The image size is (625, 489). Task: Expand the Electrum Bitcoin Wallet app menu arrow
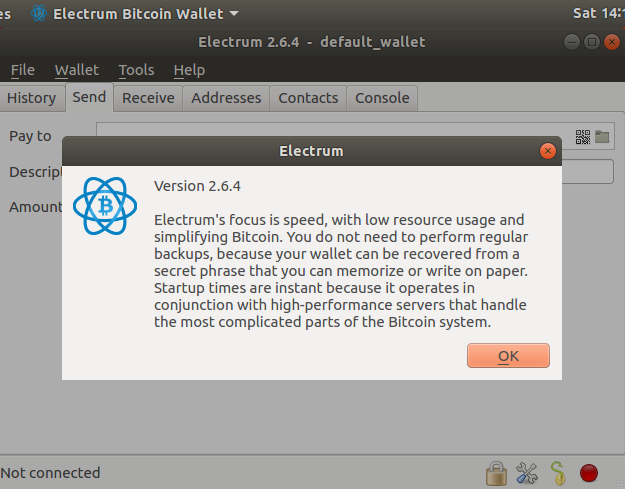[234, 14]
